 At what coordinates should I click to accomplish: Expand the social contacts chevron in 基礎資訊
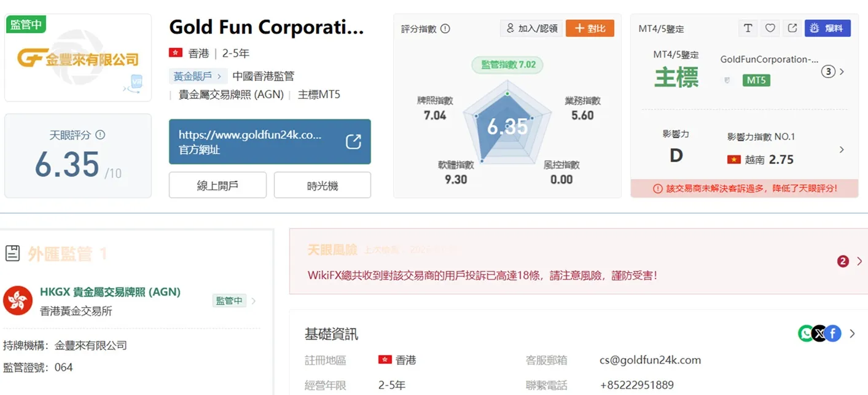pyautogui.click(x=852, y=334)
